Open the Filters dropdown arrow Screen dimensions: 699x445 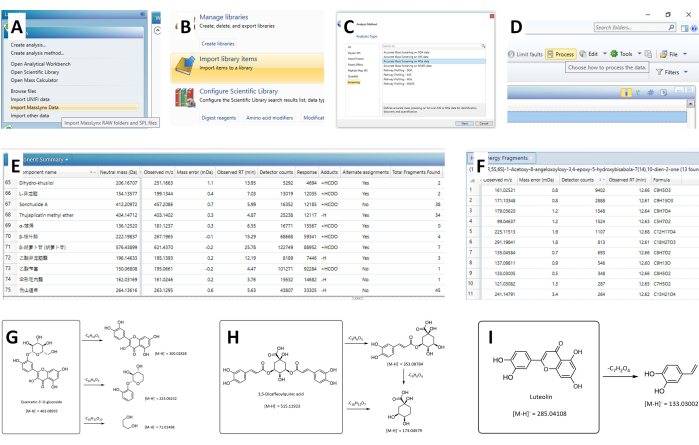pyautogui.click(x=686, y=72)
